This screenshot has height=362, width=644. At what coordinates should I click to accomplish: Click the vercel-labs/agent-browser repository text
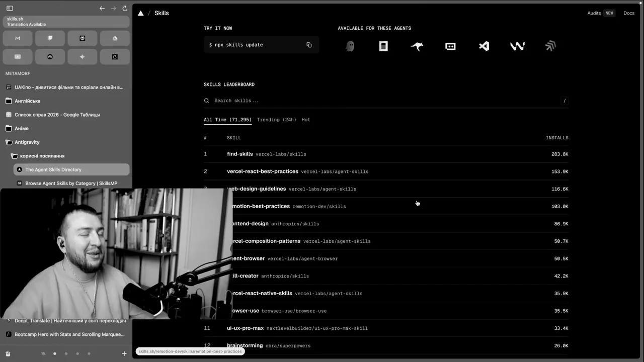point(303,259)
